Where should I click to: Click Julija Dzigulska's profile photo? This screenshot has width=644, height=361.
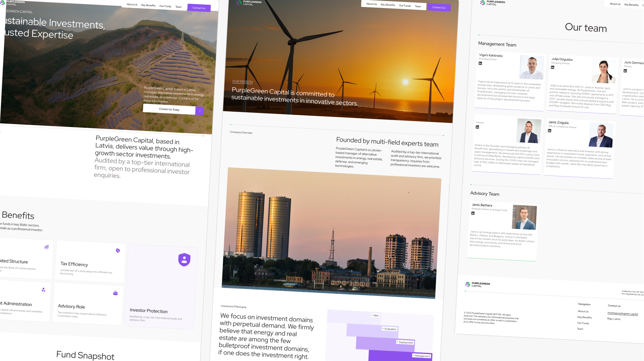click(x=604, y=72)
